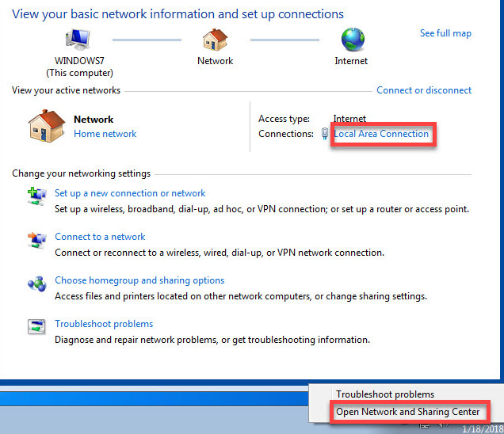Image resolution: width=504 pixels, height=434 pixels.
Task: Click the homegroup and sharing icon
Action: coord(36,284)
